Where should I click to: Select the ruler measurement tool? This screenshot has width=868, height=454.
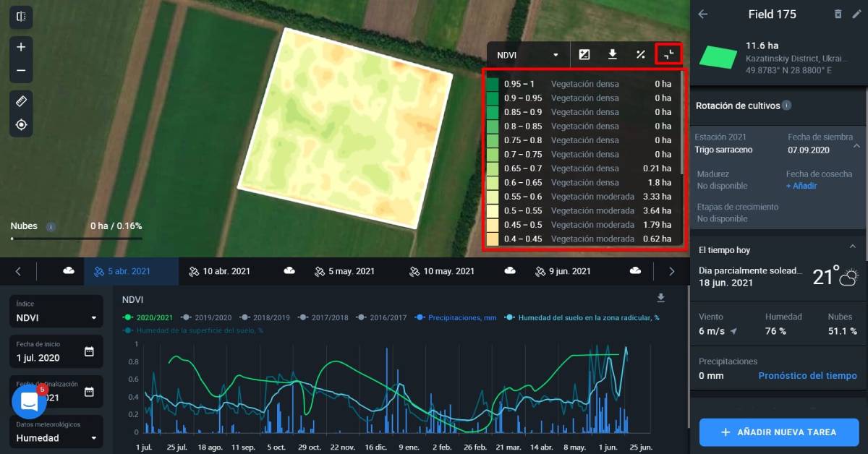[x=21, y=100]
